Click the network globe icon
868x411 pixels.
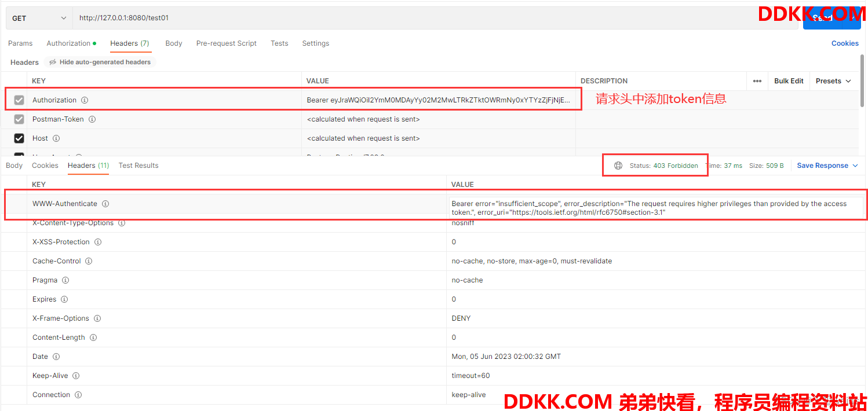tap(618, 166)
